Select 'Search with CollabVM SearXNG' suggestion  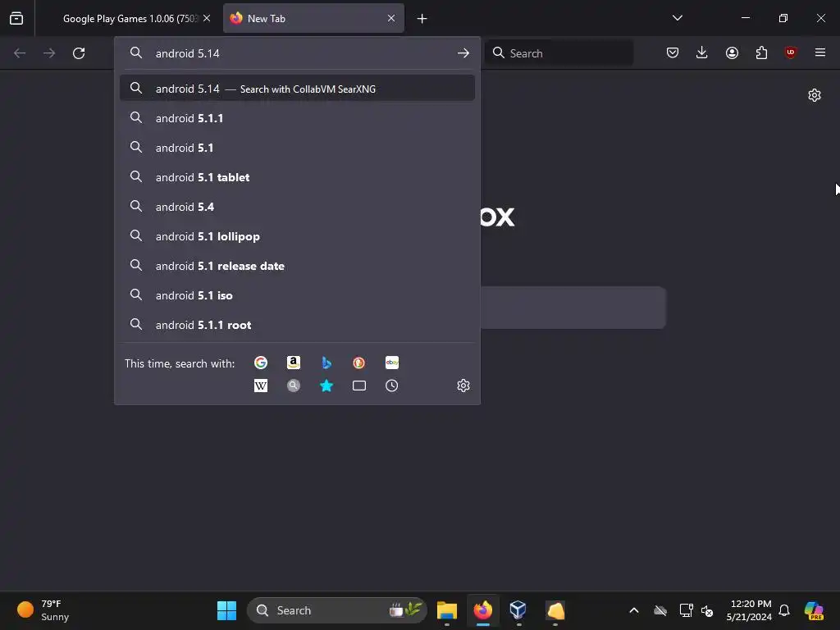tap(297, 89)
